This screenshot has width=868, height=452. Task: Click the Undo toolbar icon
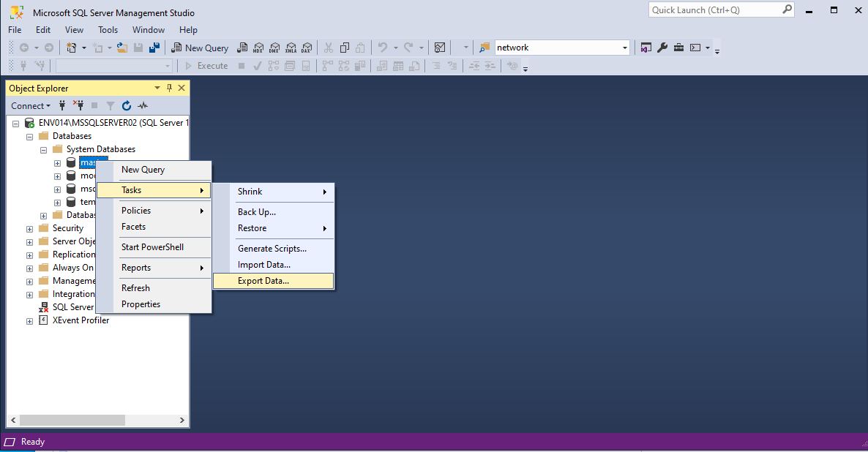coord(384,47)
